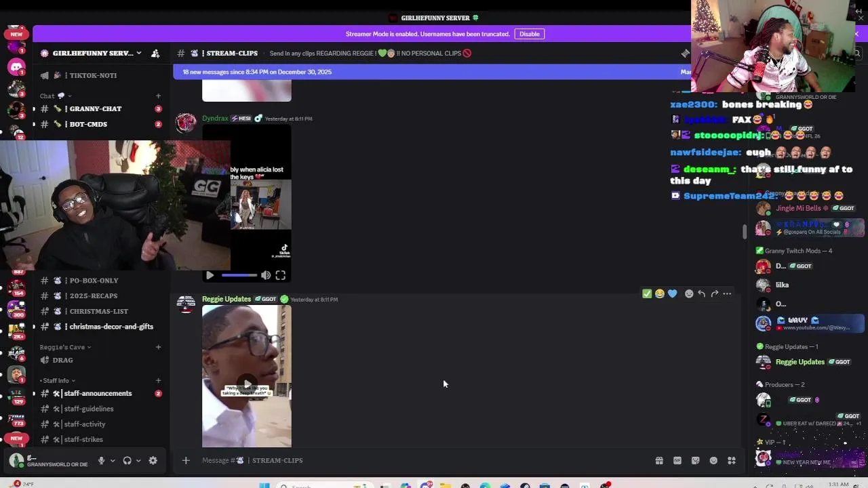
Task: Open the BOT-CMDS channel
Action: (x=100, y=124)
